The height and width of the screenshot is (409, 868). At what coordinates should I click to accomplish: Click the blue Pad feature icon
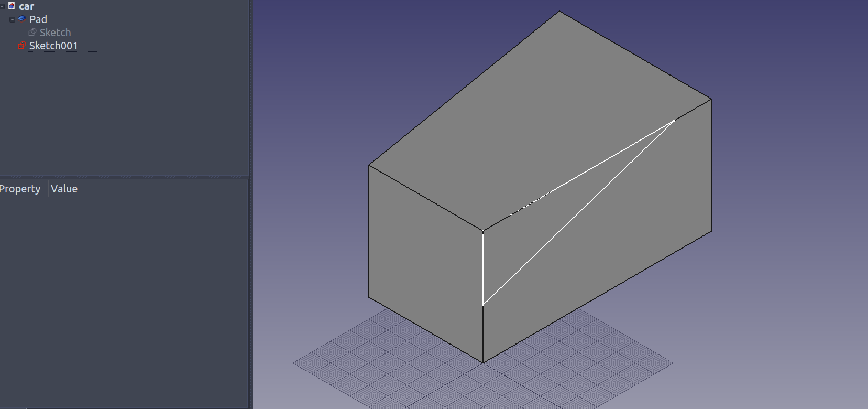22,19
